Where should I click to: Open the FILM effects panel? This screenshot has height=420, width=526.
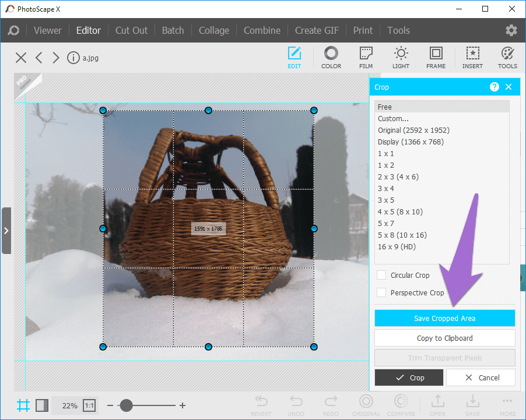366,57
